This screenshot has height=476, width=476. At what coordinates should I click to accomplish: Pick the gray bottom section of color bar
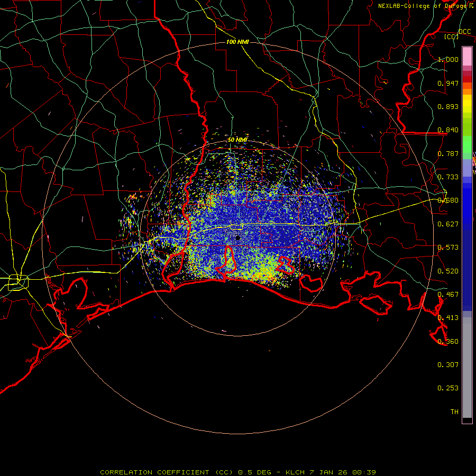[x=467, y=368]
